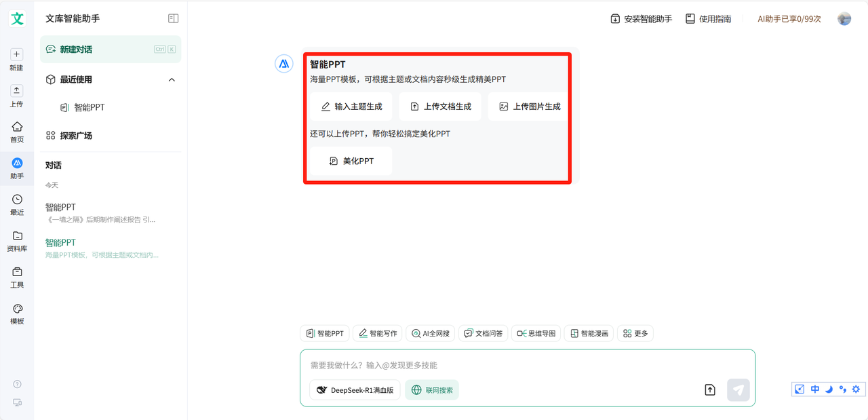Select the 智能漫画 skill chip
The width and height of the screenshot is (868, 420).
(x=589, y=333)
